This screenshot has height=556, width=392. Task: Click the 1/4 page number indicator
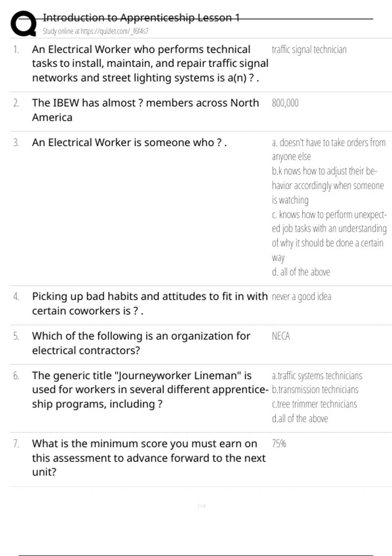click(x=202, y=506)
